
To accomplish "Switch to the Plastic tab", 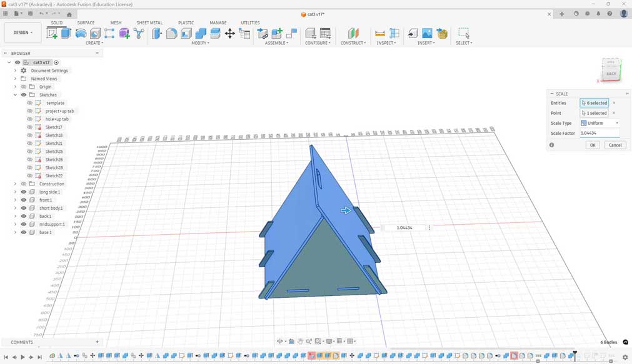I will [186, 22].
